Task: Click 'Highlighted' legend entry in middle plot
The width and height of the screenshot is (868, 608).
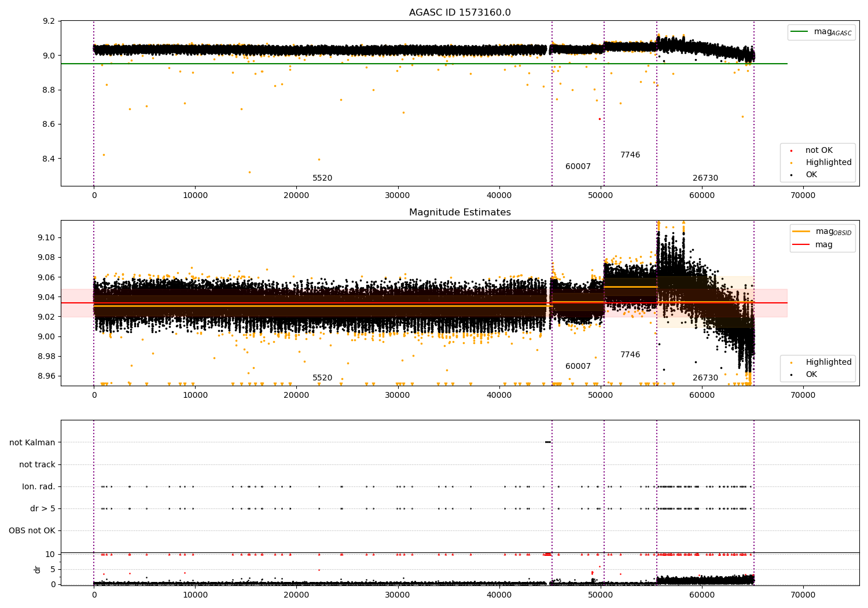Action: pyautogui.click(x=822, y=362)
